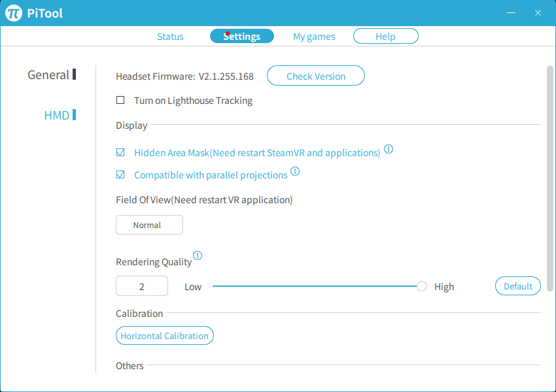
Task: Switch to the Status tab
Action: pyautogui.click(x=170, y=37)
